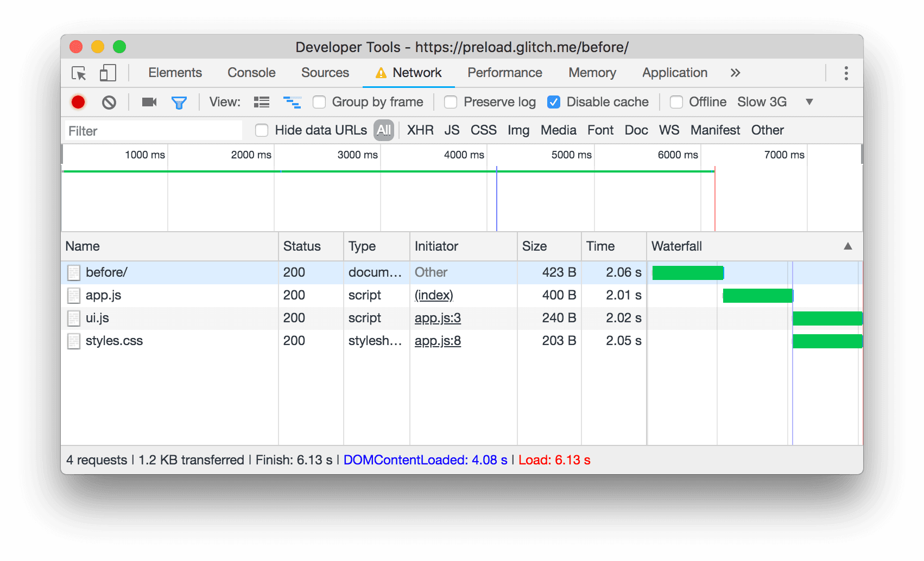This screenshot has width=924, height=561.
Task: Toggle the overview waterfall view icon
Action: pos(292,102)
